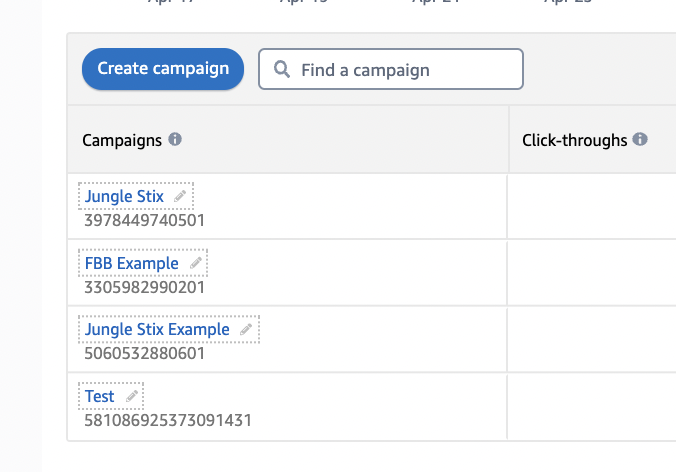Select campaign ID 5060532880601 text
The image size is (676, 472).
(x=144, y=353)
